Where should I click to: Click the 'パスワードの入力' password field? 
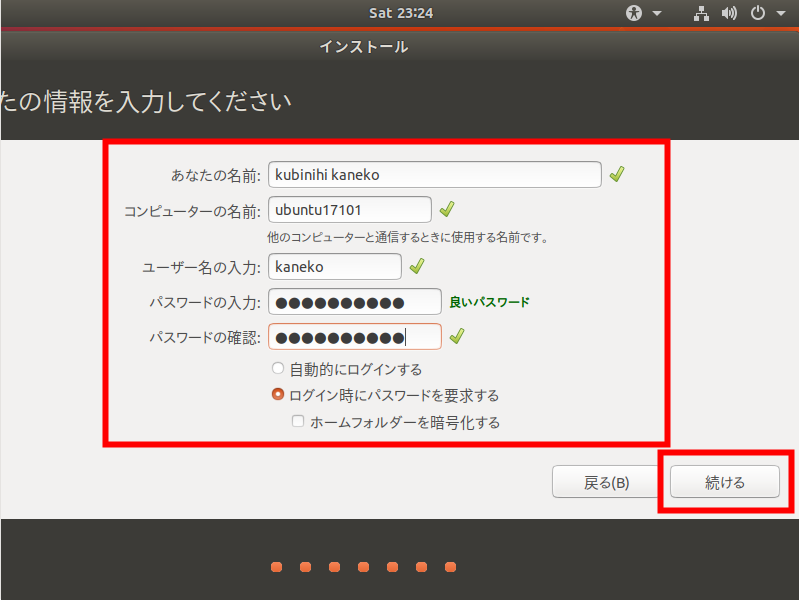coord(355,302)
